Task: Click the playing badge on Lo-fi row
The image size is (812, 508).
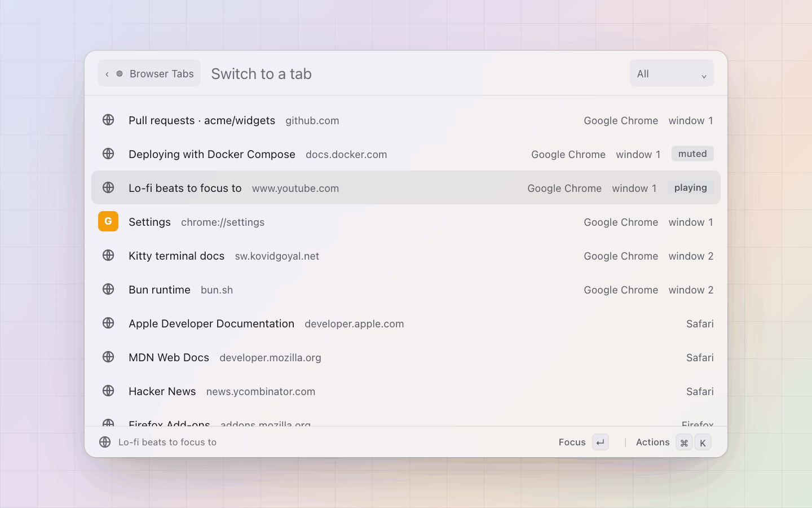Action: click(x=691, y=187)
